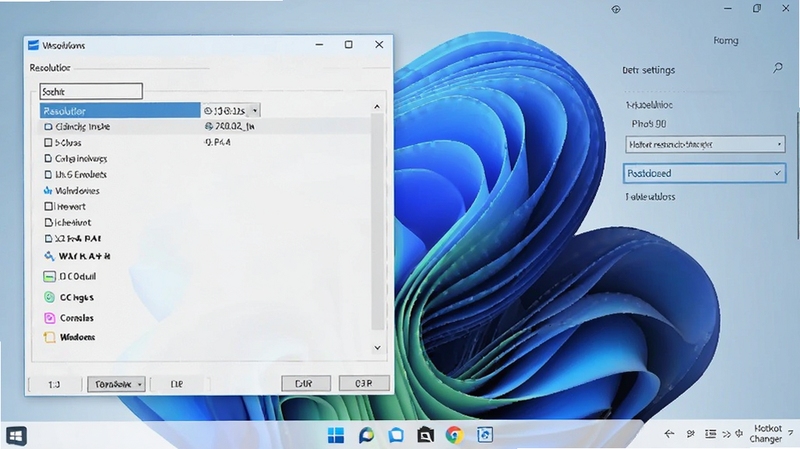Click the list-lines icon in system tray

point(710,434)
